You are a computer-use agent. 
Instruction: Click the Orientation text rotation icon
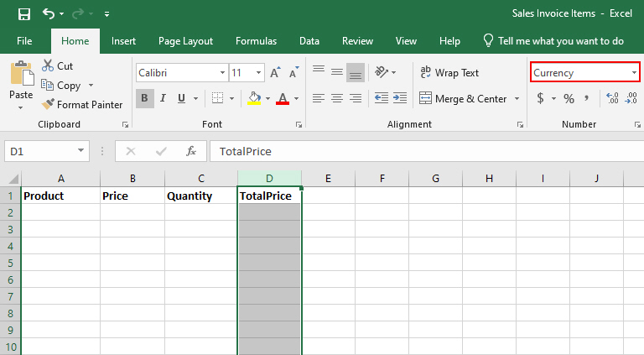[x=382, y=72]
